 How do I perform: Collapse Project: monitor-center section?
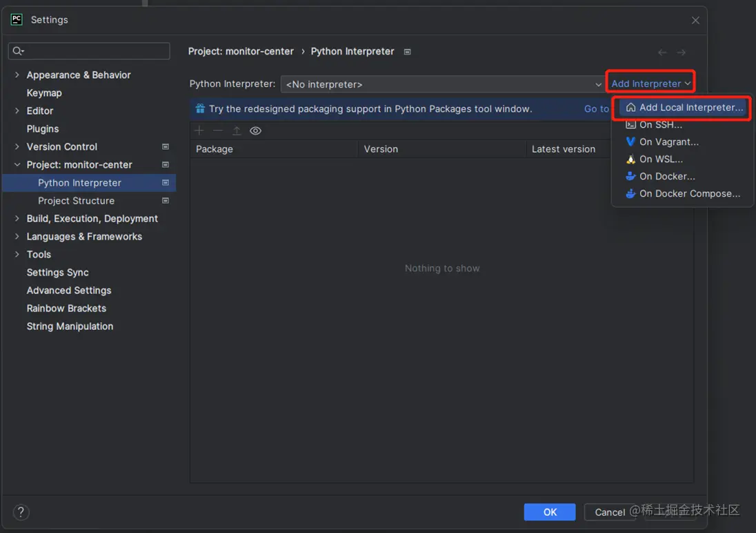tap(17, 164)
